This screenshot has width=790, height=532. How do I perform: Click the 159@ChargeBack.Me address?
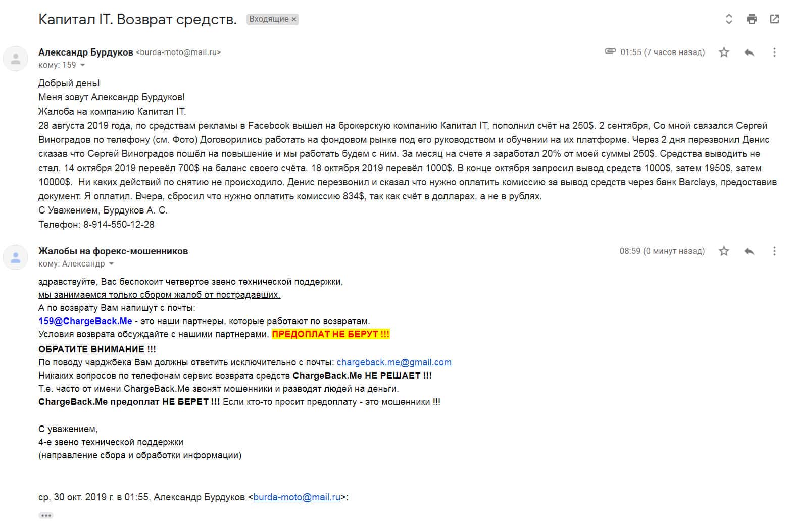pos(85,321)
